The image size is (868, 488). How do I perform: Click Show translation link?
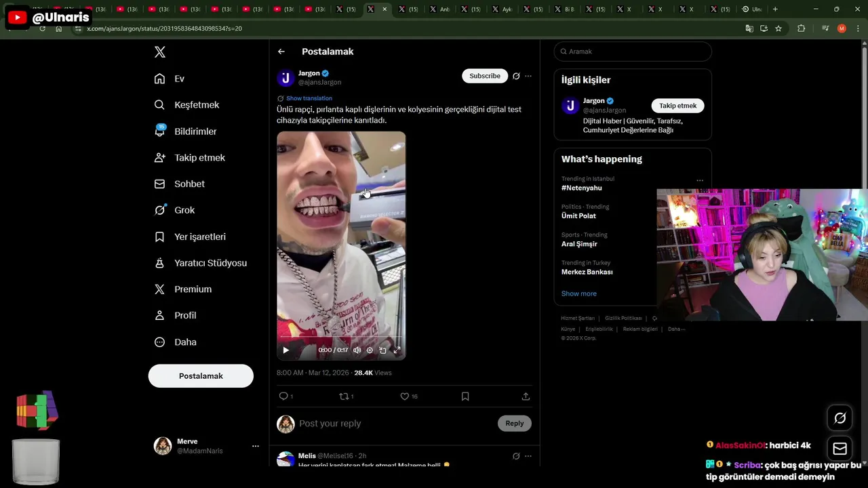coord(309,98)
